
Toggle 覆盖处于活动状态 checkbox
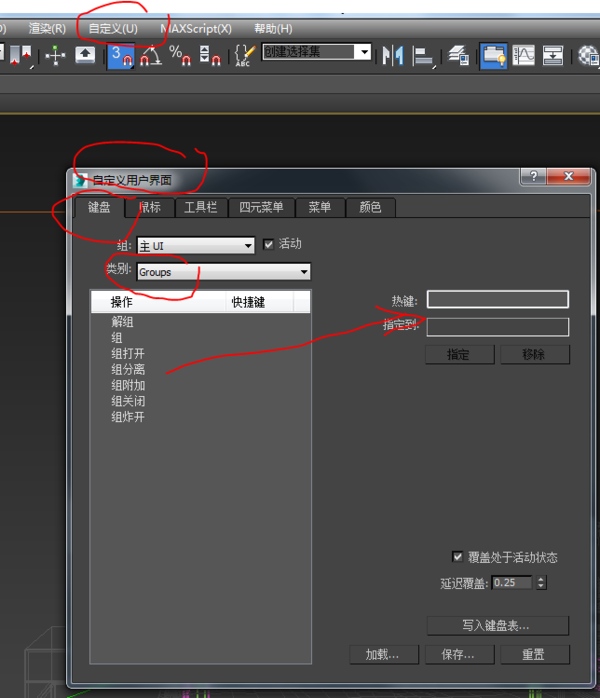458,556
